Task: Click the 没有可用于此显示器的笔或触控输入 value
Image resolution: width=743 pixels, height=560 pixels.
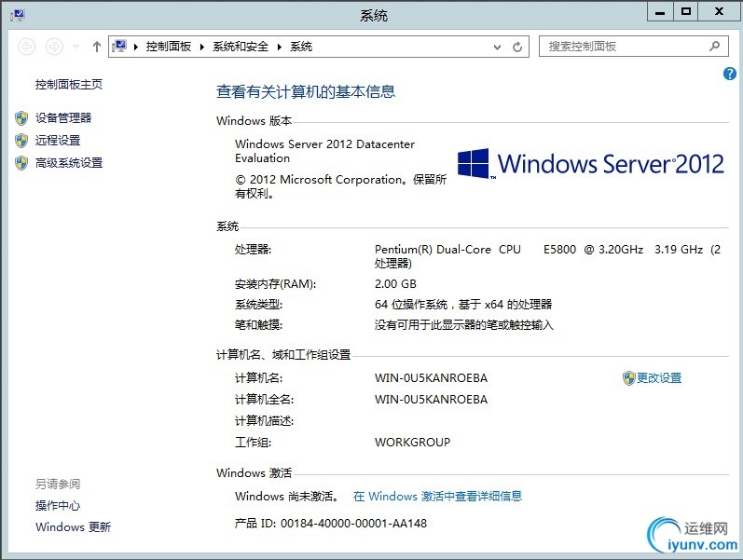Action: pyautogui.click(x=464, y=325)
